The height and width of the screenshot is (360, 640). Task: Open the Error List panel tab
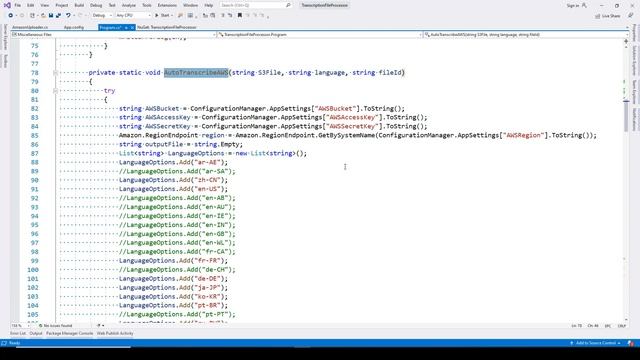pos(18,333)
